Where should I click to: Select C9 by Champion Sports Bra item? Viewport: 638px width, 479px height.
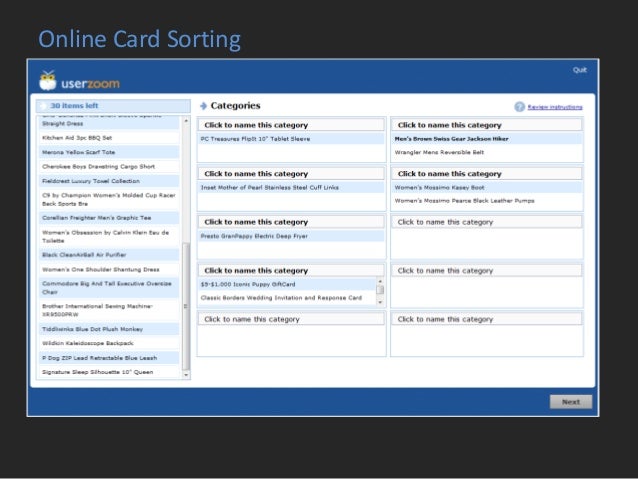[109, 199]
